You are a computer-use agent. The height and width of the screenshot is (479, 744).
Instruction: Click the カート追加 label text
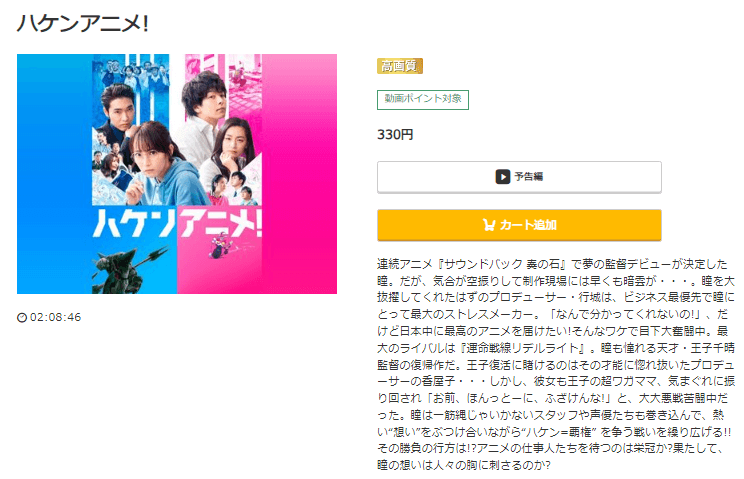click(x=528, y=225)
